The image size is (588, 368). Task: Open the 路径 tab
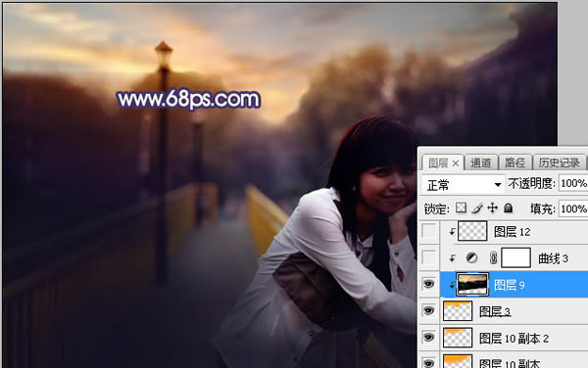point(514,162)
